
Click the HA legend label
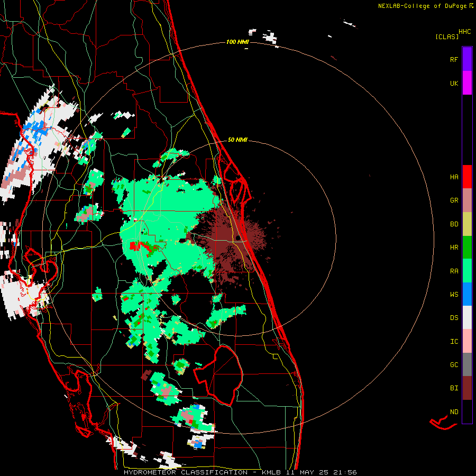click(x=454, y=177)
